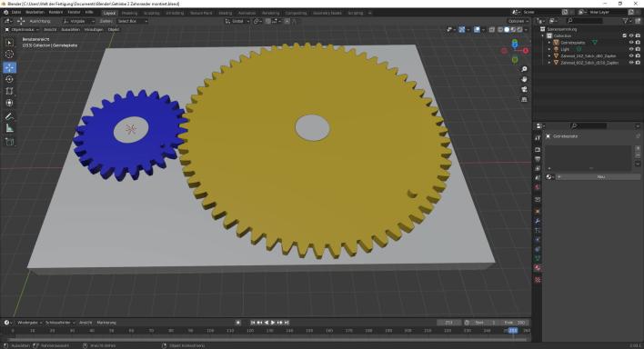Viewport: 644px width, 349px height.
Task: Hide the Getriebeplatte object in outliner
Action: pyautogui.click(x=631, y=43)
